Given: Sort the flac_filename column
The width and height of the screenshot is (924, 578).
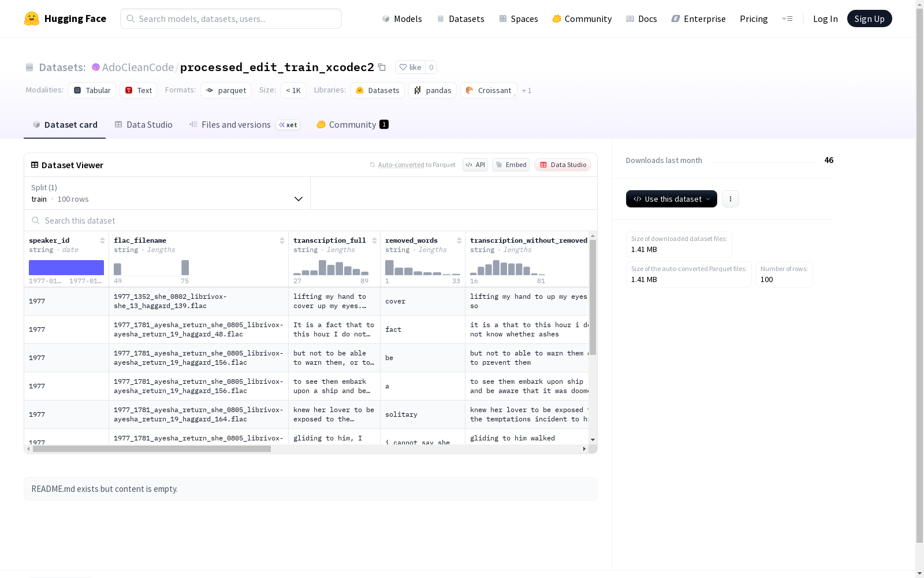Looking at the screenshot, I should point(282,240).
